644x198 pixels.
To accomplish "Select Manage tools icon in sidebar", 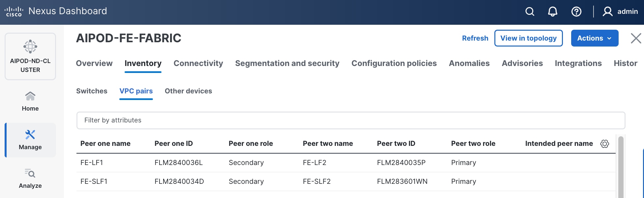I will (x=30, y=134).
